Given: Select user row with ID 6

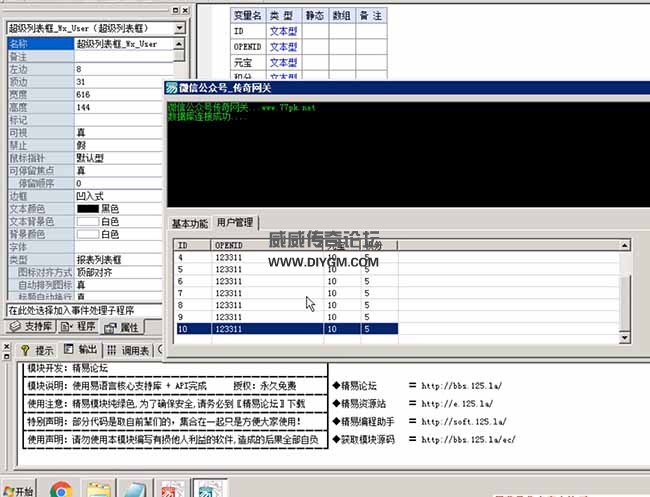Looking at the screenshot, I should click(286, 281).
